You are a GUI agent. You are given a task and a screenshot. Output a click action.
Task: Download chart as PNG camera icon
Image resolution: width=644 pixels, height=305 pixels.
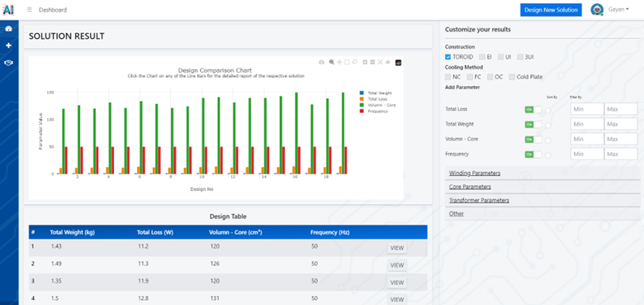coord(322,62)
